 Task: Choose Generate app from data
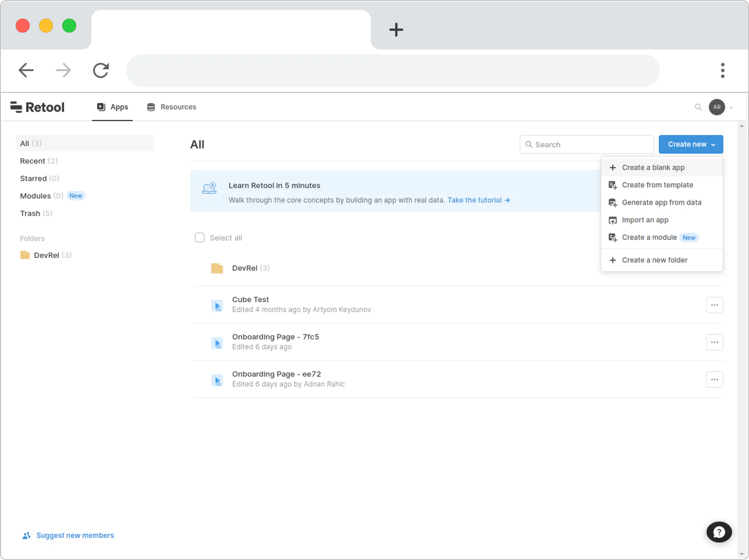662,202
